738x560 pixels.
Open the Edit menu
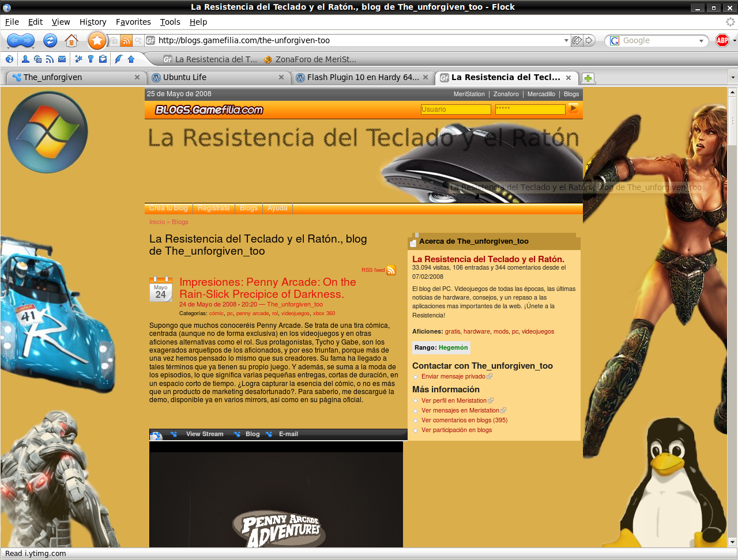(x=36, y=22)
